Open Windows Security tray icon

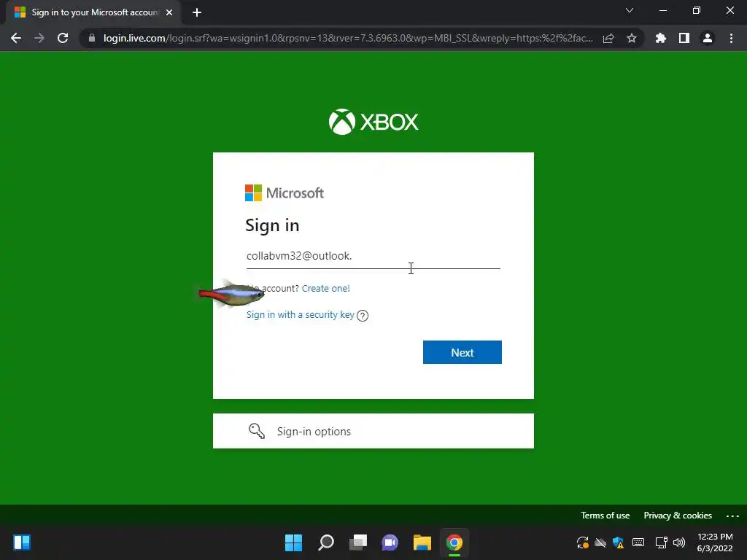tap(619, 542)
